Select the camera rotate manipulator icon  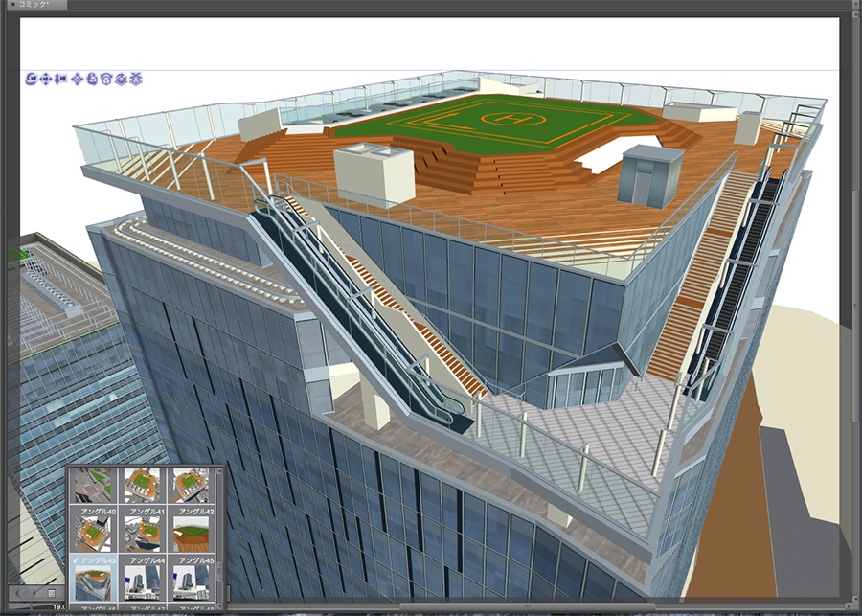(31, 80)
